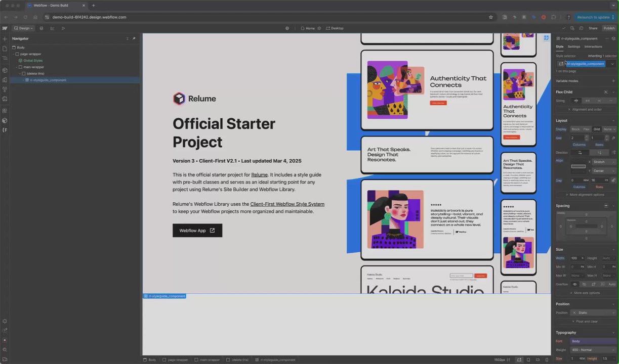Open the CMS database icon in top bar
Viewport: 619px width, 364px height.
(x=42, y=28)
